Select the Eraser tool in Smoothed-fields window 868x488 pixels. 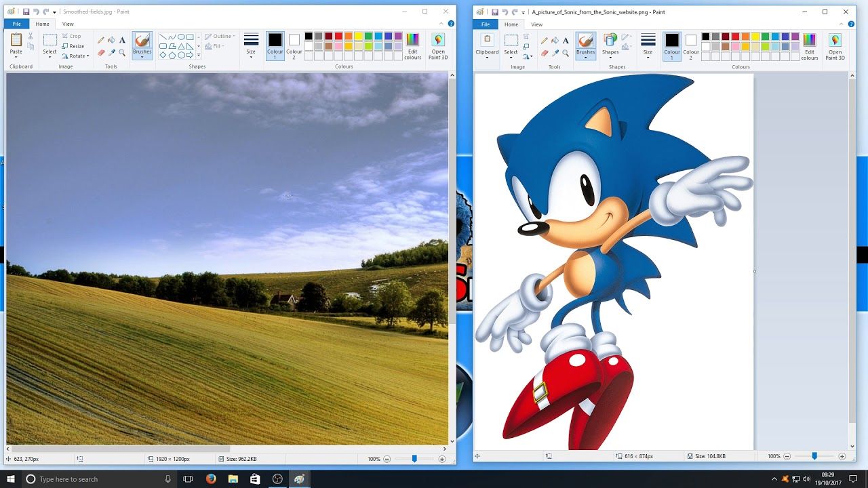[101, 52]
